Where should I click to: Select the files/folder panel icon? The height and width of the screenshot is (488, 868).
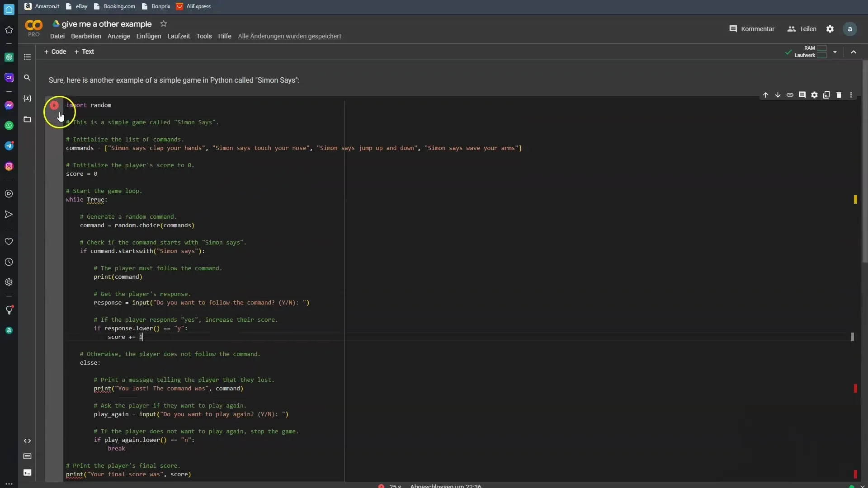tap(28, 119)
